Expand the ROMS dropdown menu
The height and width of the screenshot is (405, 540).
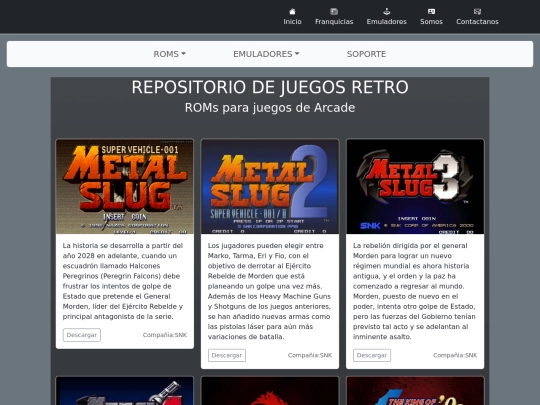[x=169, y=54]
